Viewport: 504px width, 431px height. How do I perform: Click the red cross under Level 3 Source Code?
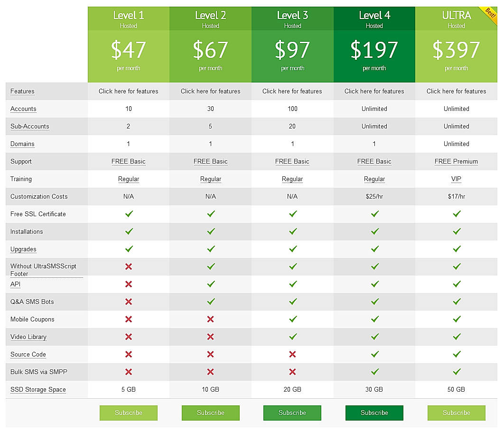pyautogui.click(x=292, y=354)
